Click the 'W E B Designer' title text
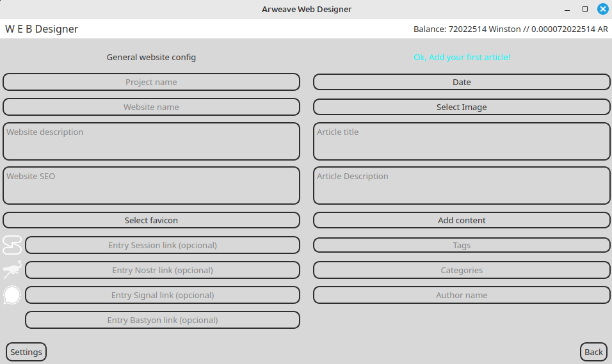The image size is (612, 364). coord(42,29)
